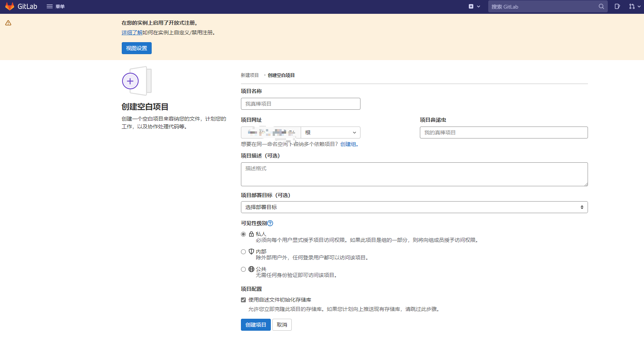
Task: Click the visibility level help question icon
Action: (270, 223)
